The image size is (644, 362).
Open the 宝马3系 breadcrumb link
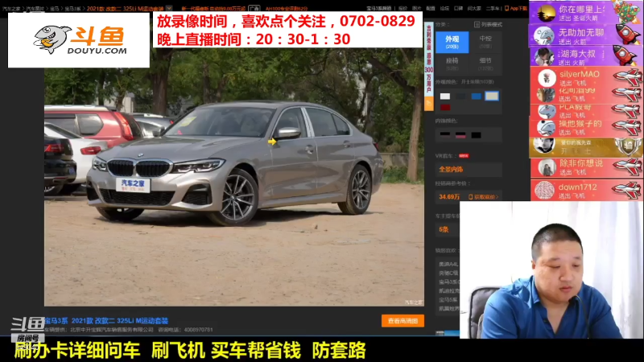coord(72,9)
